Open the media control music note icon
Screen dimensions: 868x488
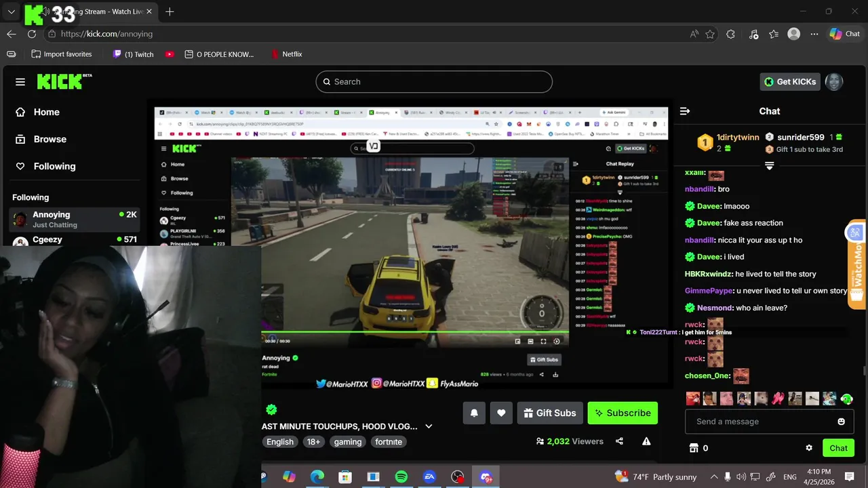coord(754,34)
